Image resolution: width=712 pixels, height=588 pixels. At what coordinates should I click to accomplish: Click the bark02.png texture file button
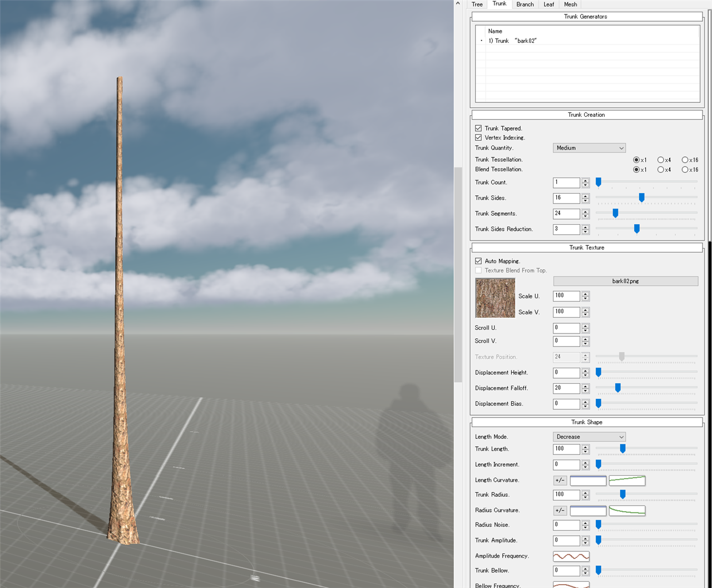[x=626, y=281]
